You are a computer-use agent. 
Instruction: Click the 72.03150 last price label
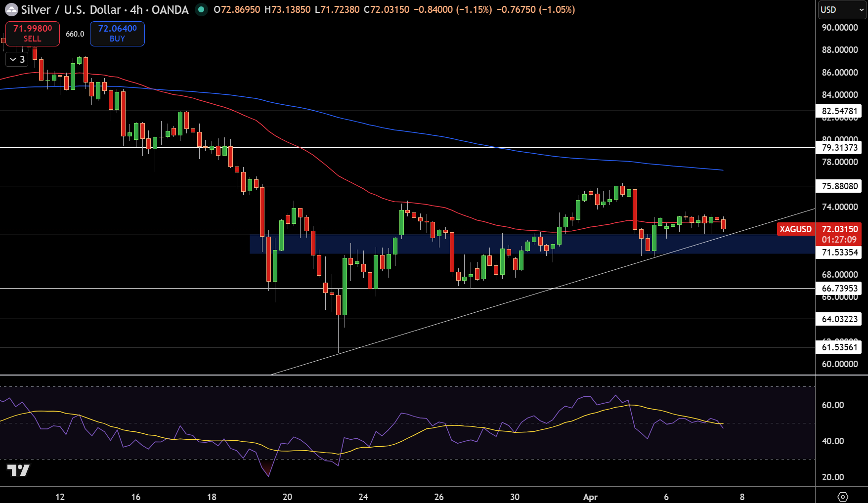(839, 229)
